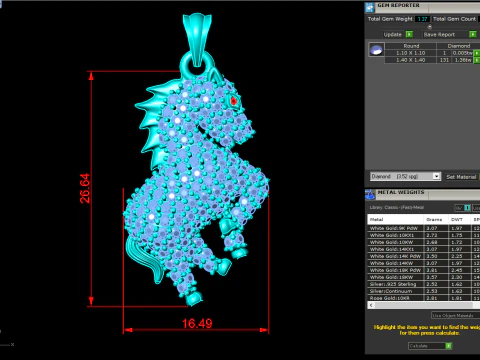Select the Rose Gold:10KR row
This screenshot has width=480, height=360.
coord(423,298)
